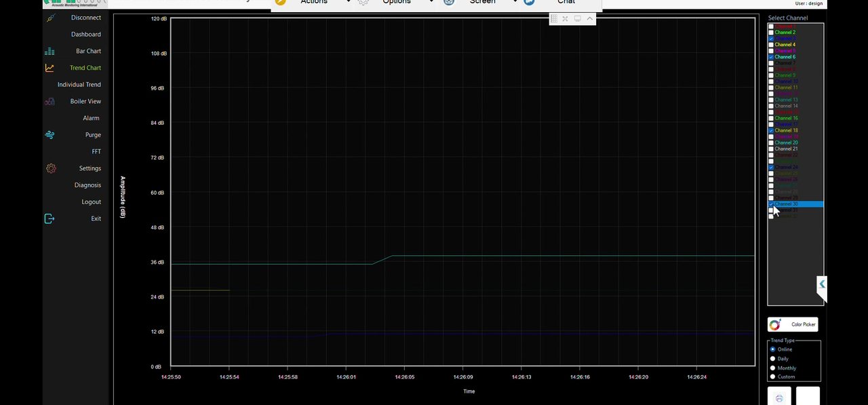Click the Trend Chart line icon
This screenshot has height=405, width=868.
point(50,68)
